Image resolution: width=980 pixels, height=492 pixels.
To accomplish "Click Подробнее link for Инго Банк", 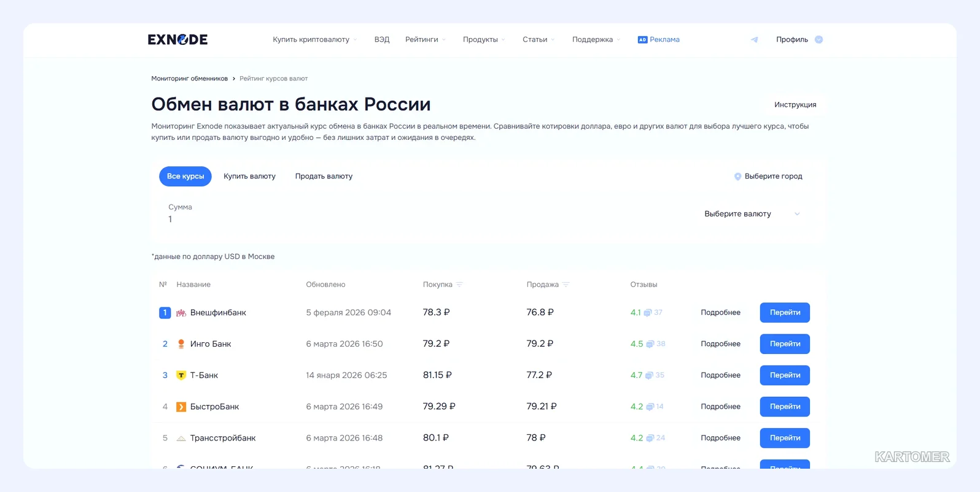I will click(x=720, y=344).
